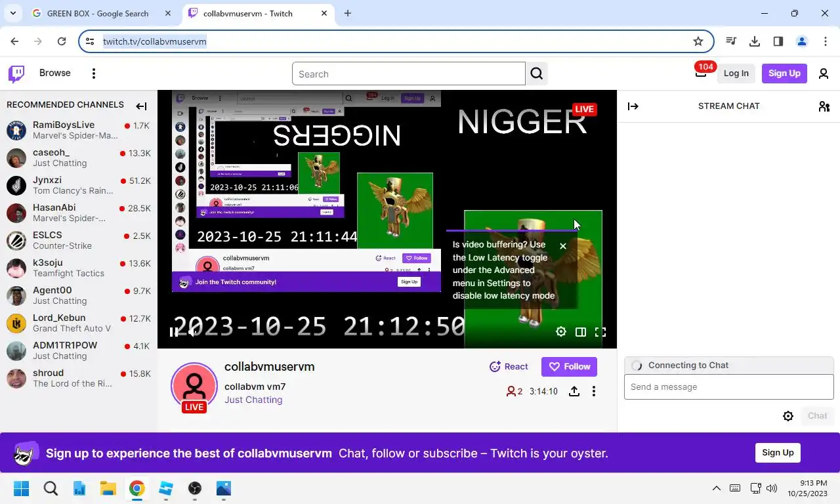Enter fullscreen on the video player

click(600, 332)
